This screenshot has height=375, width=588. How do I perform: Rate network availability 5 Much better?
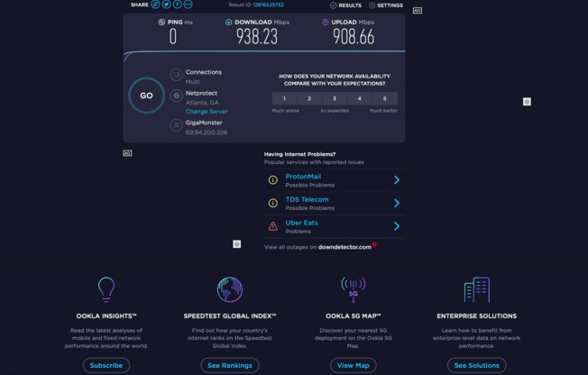(385, 98)
